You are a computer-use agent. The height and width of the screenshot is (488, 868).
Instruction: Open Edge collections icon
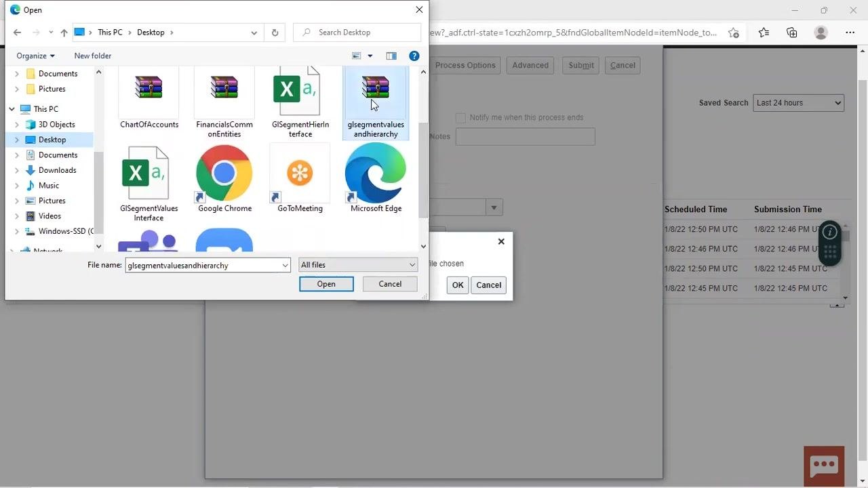pos(792,33)
